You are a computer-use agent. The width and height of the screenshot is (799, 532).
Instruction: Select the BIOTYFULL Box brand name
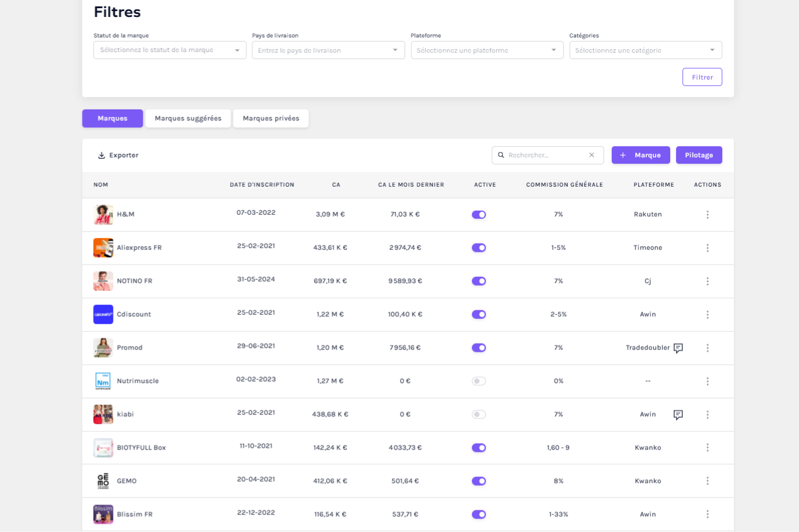[141, 448]
